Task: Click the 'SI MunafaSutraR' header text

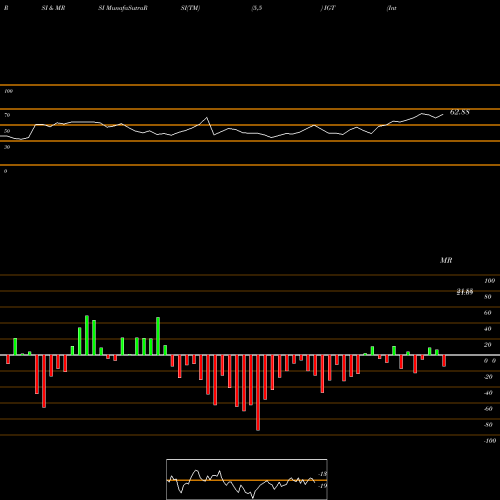Action: point(123,8)
